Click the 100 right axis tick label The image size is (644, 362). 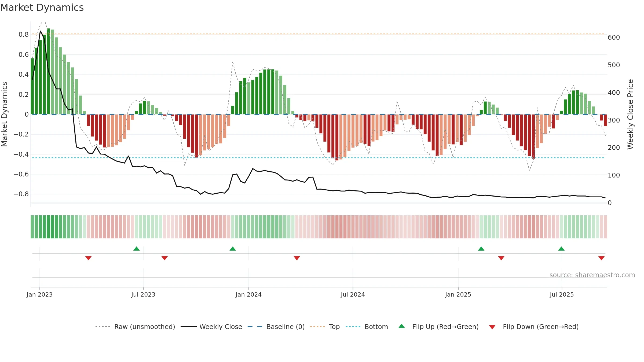[614, 175]
